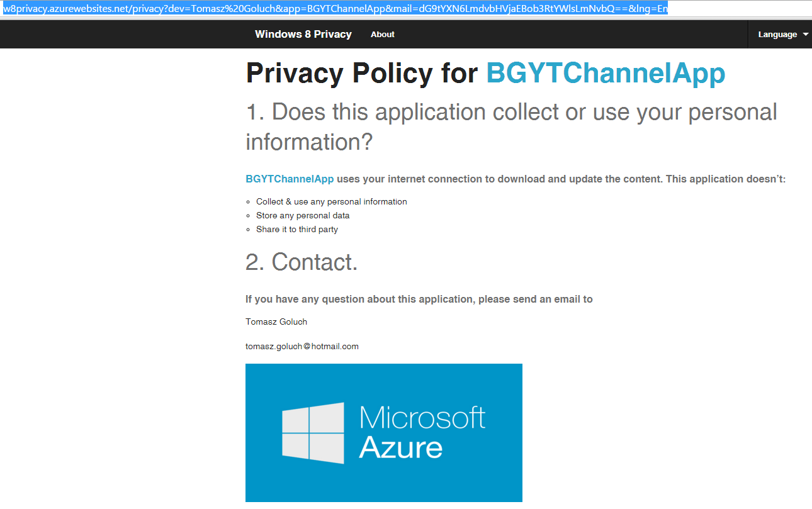The width and height of the screenshot is (812, 509).
Task: Click the developer name Tomasz Goluch
Action: click(276, 322)
